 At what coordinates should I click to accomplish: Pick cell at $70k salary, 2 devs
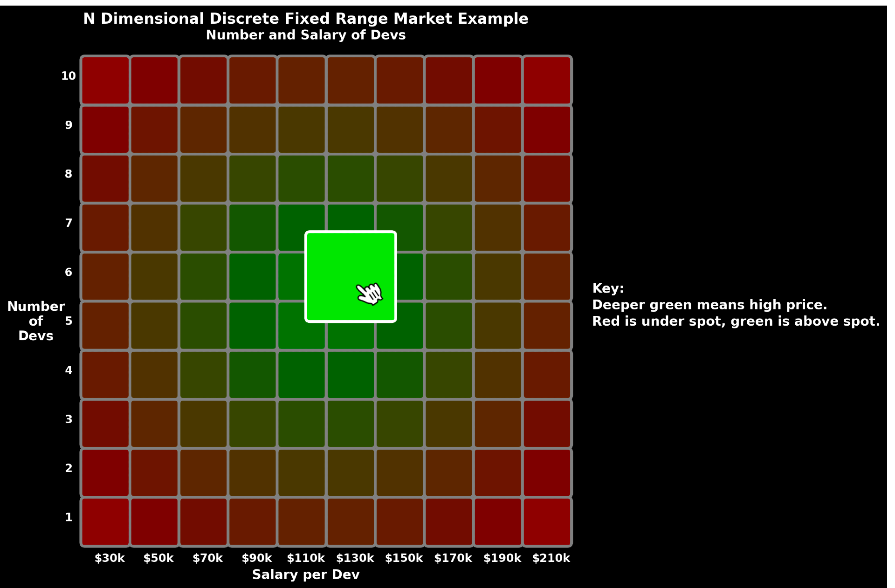tap(204, 472)
